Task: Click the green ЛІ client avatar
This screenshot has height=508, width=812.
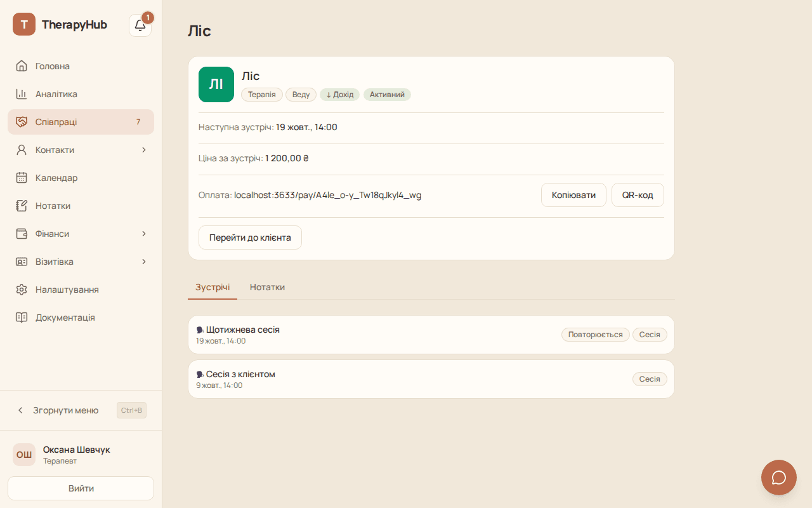Action: pyautogui.click(x=216, y=84)
